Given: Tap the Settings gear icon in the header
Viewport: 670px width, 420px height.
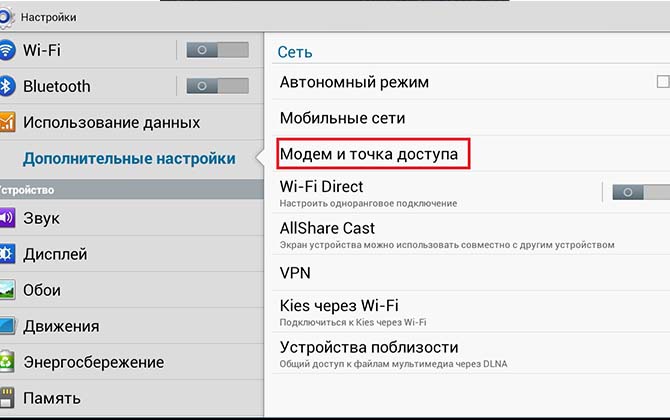Looking at the screenshot, I should pos(5,17).
